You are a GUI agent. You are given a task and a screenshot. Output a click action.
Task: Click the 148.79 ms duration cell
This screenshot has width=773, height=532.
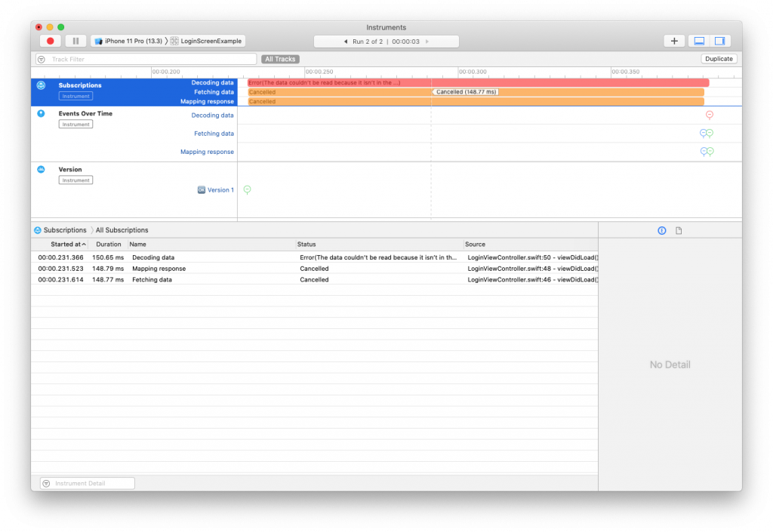coord(108,269)
